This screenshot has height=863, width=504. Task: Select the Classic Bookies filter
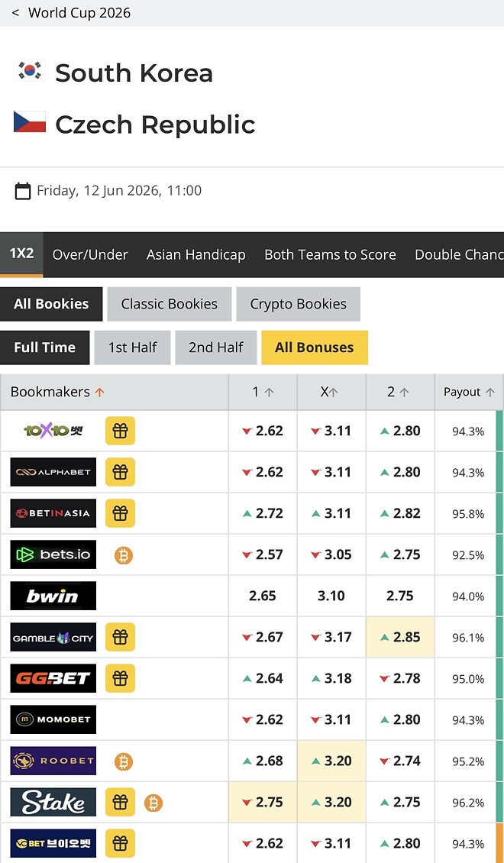tap(169, 304)
